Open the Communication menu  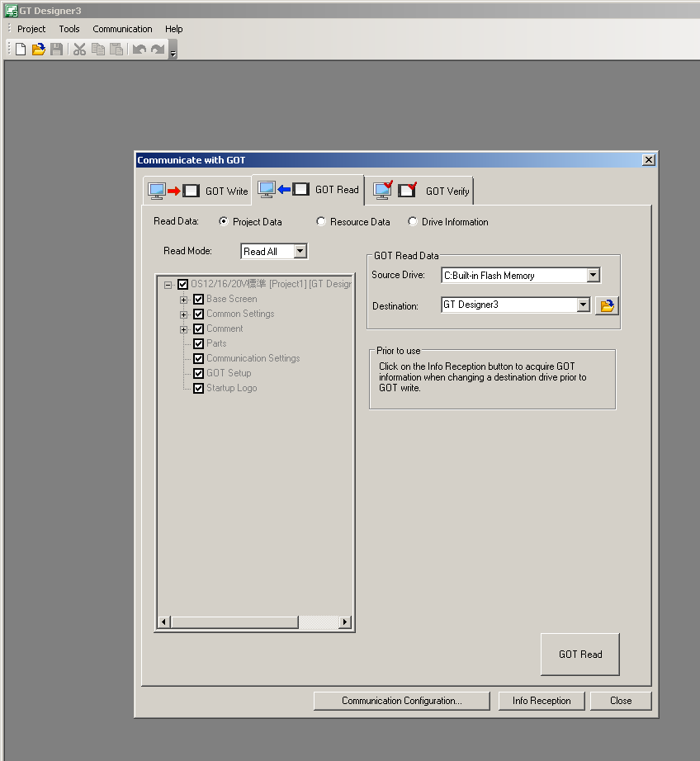(122, 29)
